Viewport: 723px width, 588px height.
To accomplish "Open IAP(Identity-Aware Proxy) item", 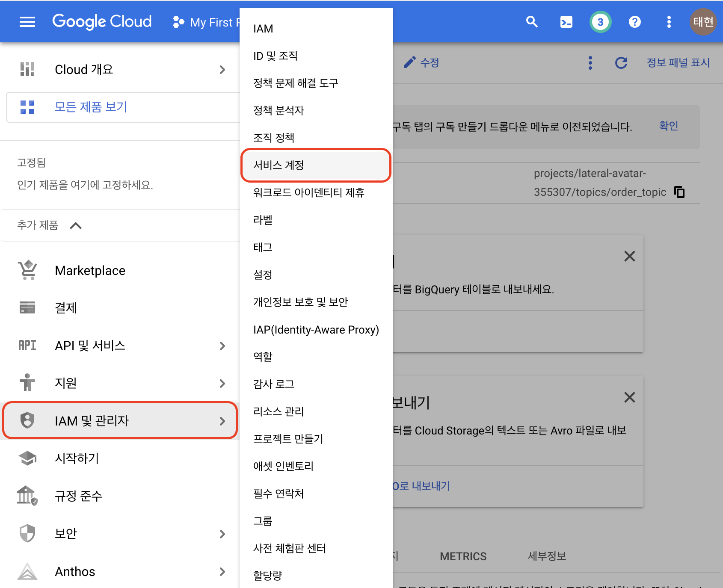I will pos(316,329).
